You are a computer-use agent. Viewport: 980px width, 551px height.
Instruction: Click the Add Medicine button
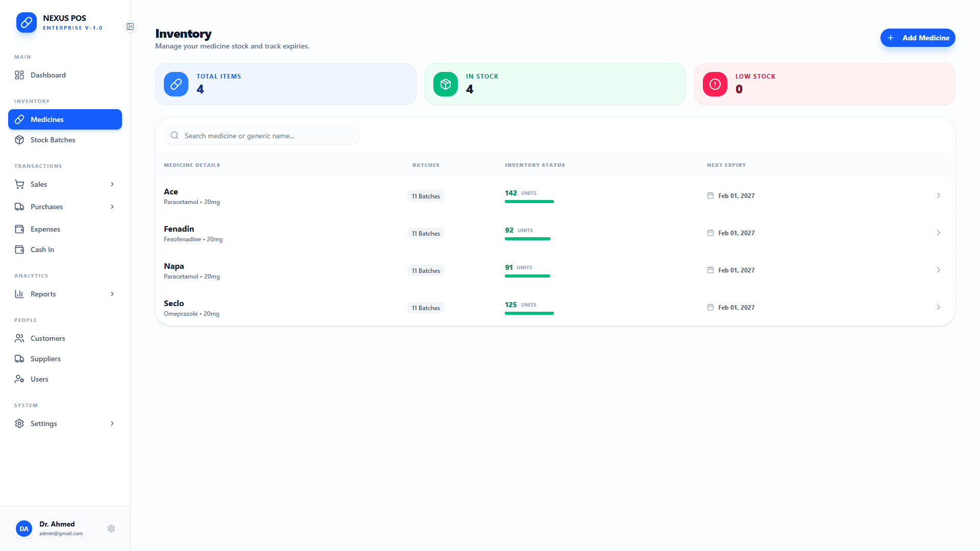(918, 38)
